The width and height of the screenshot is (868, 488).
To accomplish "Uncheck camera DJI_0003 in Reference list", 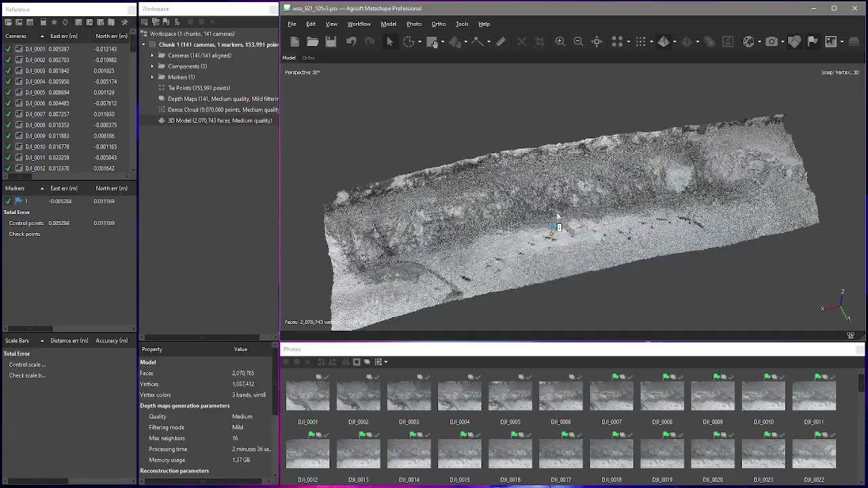I will 8,71.
